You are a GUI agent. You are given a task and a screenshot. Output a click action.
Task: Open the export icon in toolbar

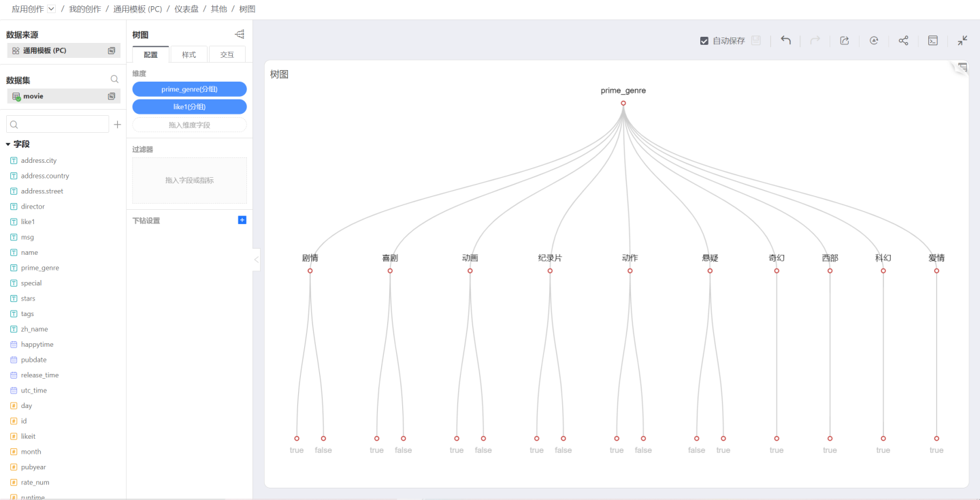pyautogui.click(x=845, y=41)
